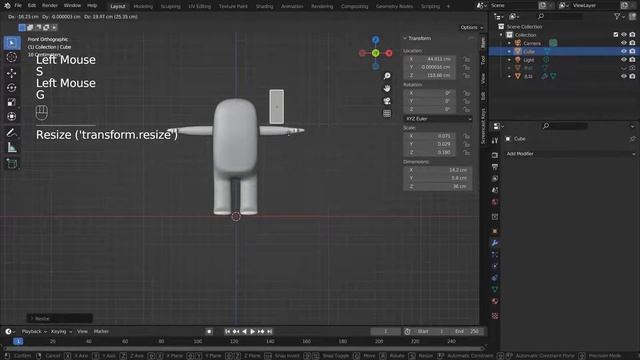Open timeline View menu
This screenshot has width=640, height=360.
[x=82, y=331]
